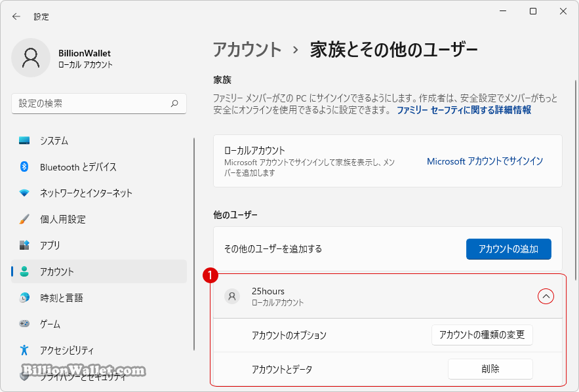Minimize the settings window

(x=503, y=11)
